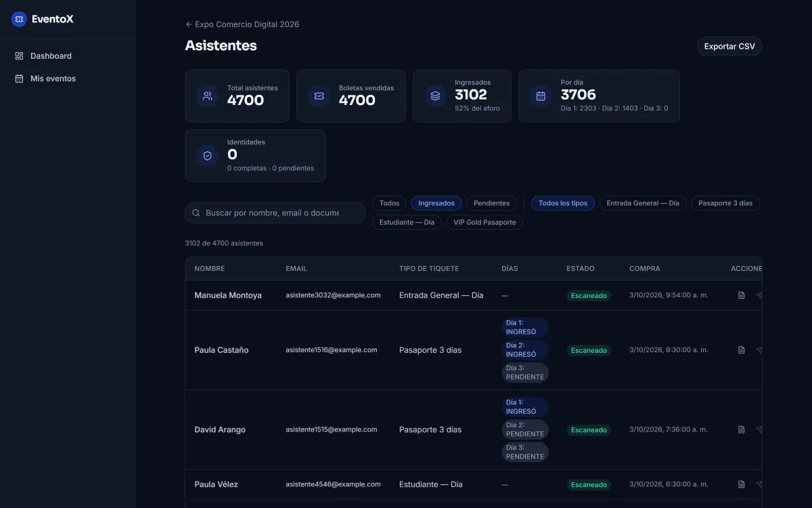This screenshot has height=508, width=812.
Task: Go back to Expo Comercio Digital 2026
Action: [x=242, y=24]
